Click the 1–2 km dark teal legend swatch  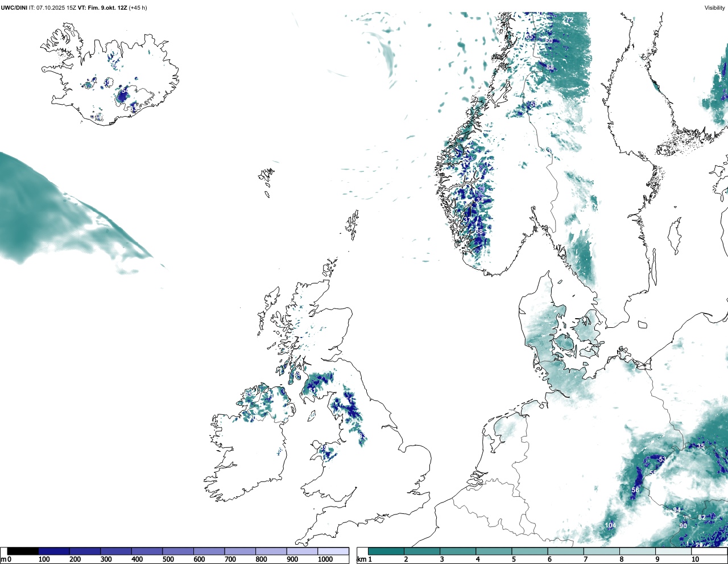(x=386, y=551)
